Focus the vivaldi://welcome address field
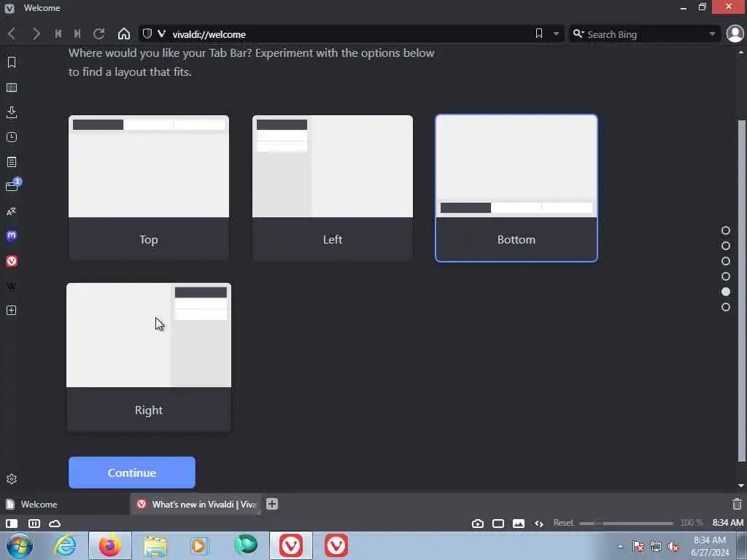The width and height of the screenshot is (747, 560). [350, 34]
